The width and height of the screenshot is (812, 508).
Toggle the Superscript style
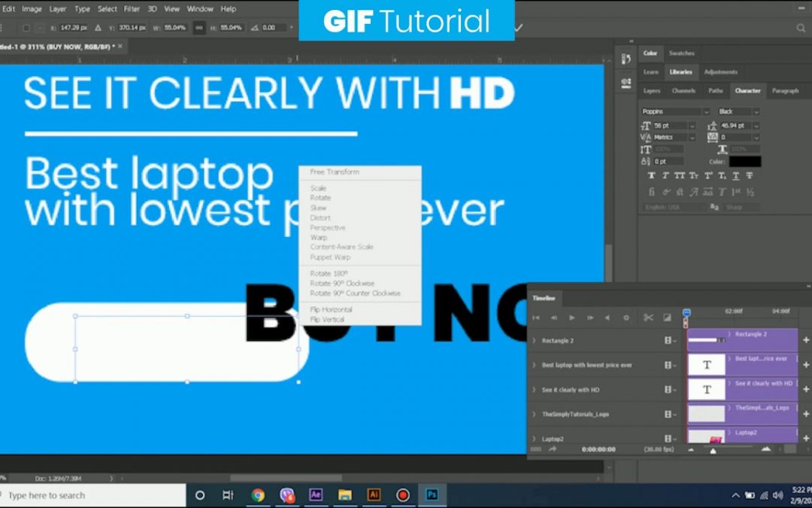click(x=708, y=175)
